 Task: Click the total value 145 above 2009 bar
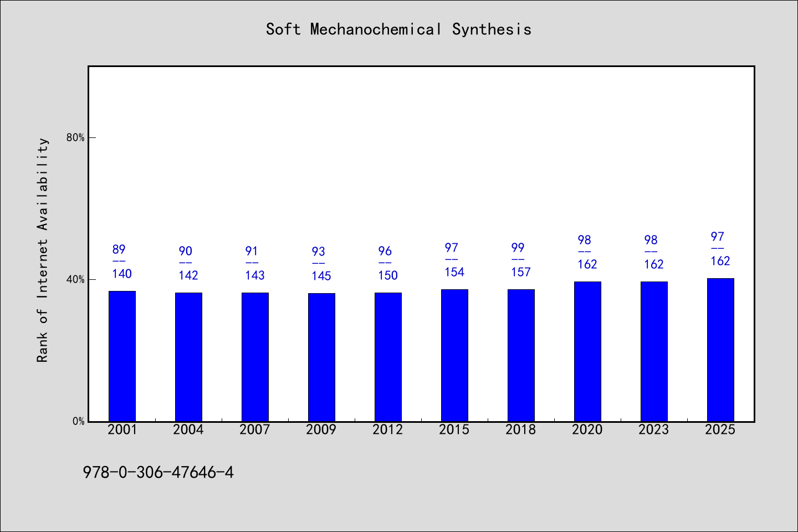coord(321,276)
